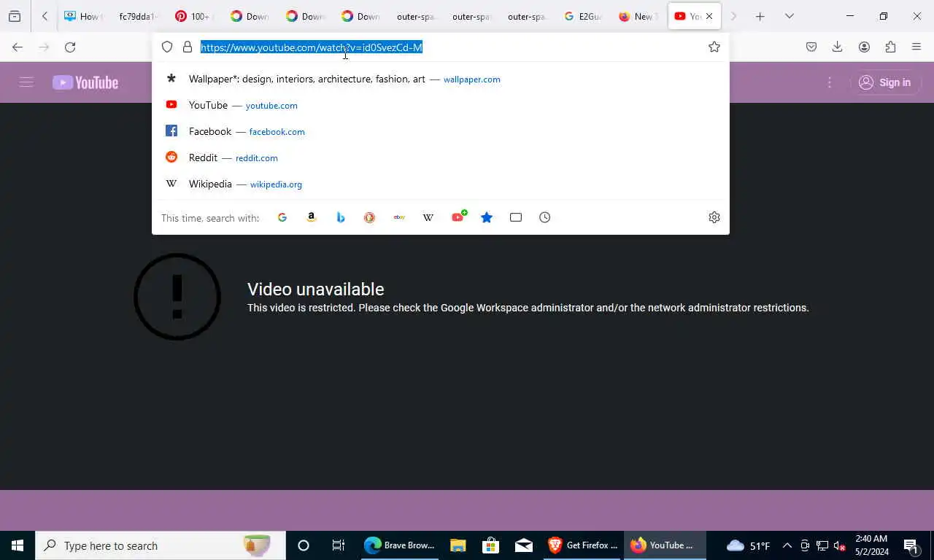This screenshot has height=560, width=934.
Task: Open YouTube guide hamburger menu
Action: (26, 82)
